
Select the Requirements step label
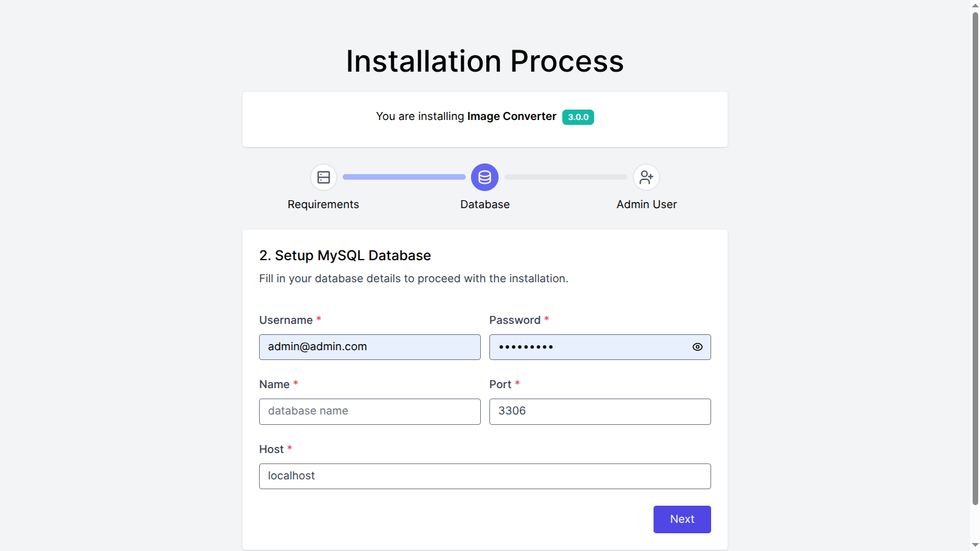(323, 204)
